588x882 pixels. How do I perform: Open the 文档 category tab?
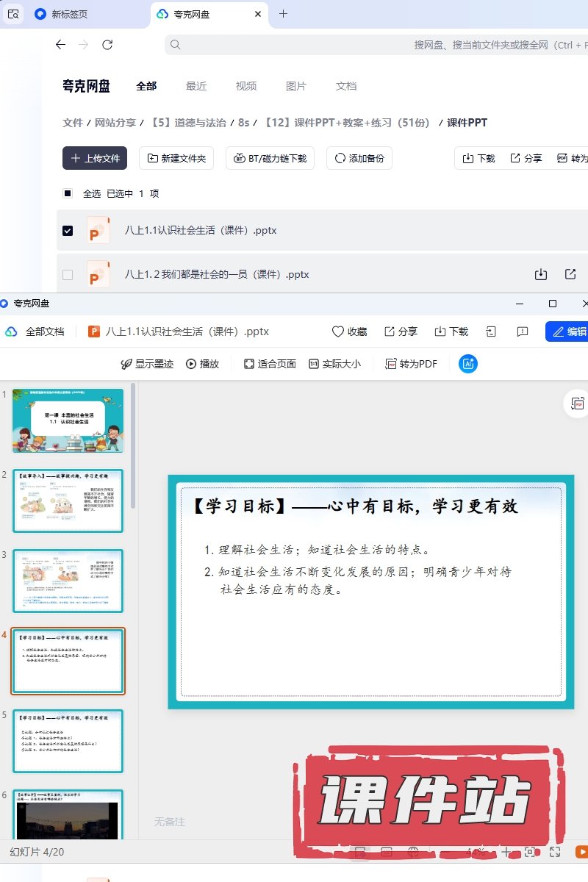(x=346, y=86)
